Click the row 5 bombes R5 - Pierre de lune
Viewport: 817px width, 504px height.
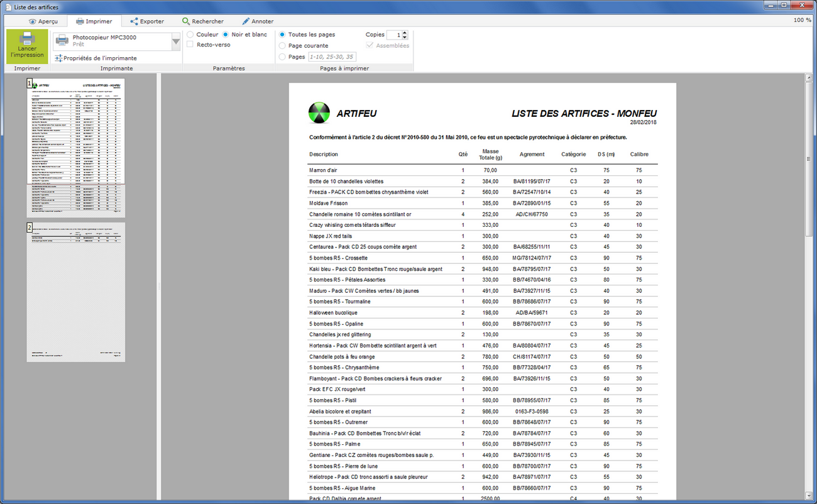483,466
